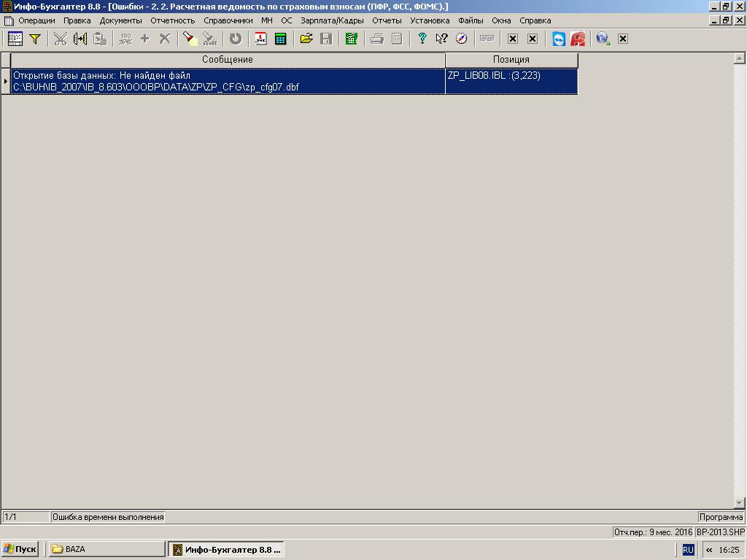
Task: Open the Пуск start button
Action: 20,549
